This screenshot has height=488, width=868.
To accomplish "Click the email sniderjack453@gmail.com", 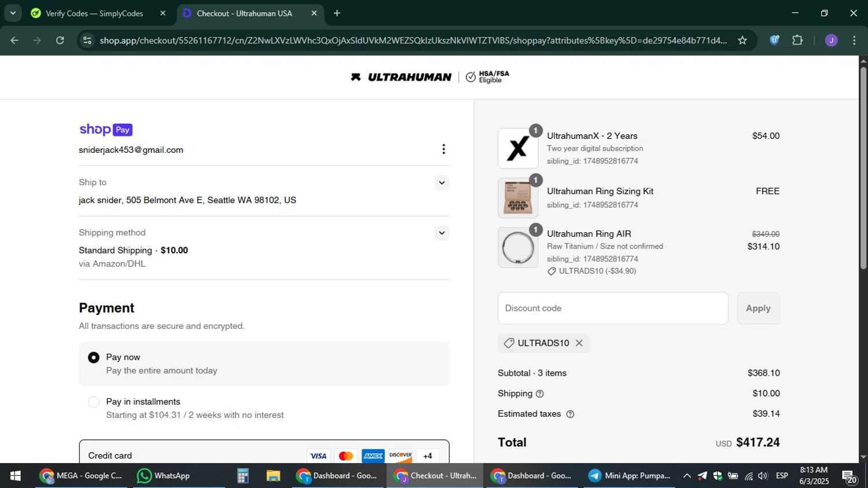I will (131, 150).
